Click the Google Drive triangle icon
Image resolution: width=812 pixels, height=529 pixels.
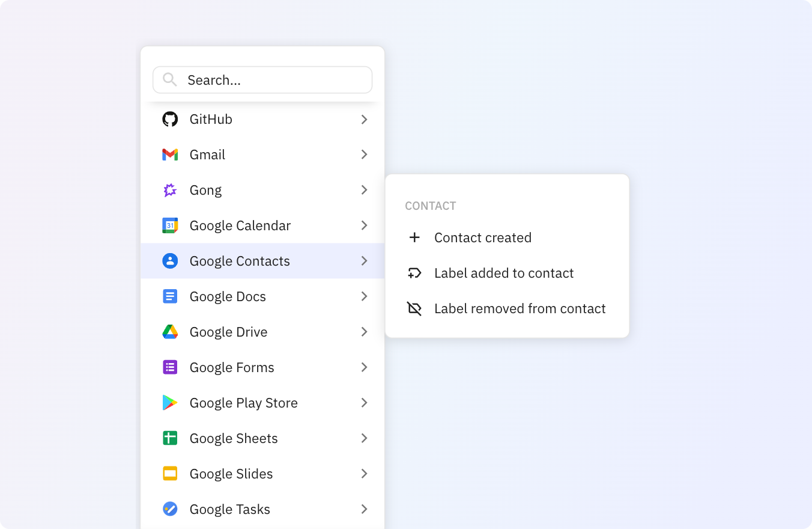click(170, 332)
